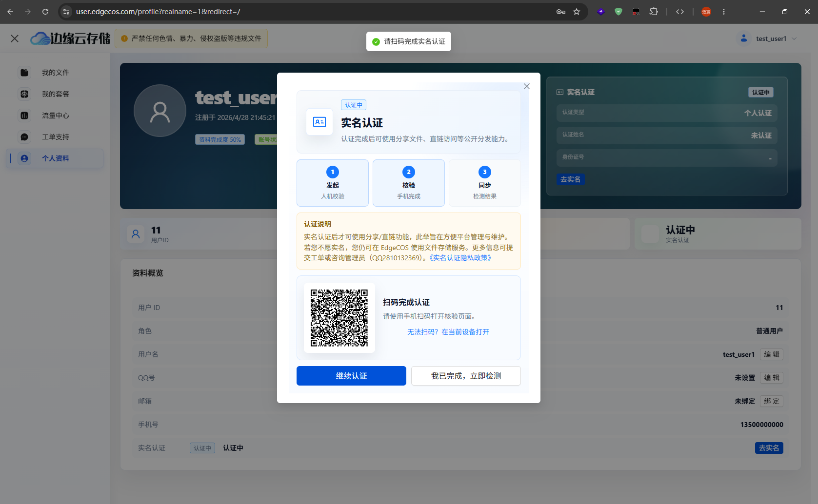The height and width of the screenshot is (504, 818).
Task: Open 个人资料 in sidebar
Action: pyautogui.click(x=55, y=158)
